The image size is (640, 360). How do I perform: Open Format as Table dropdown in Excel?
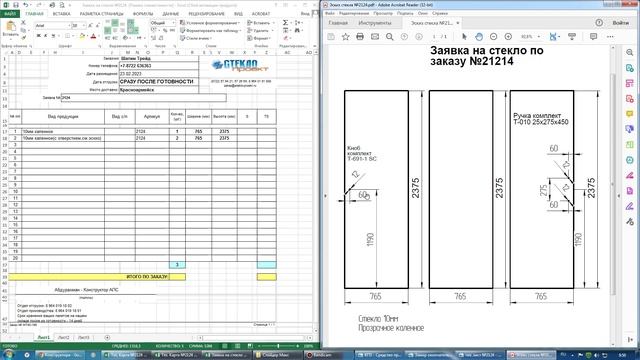pyautogui.click(x=211, y=31)
